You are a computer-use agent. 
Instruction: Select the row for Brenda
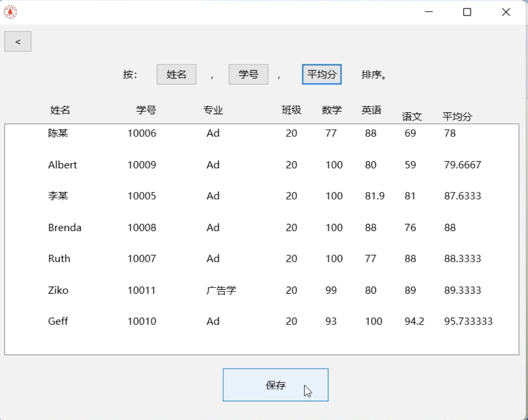pos(65,227)
